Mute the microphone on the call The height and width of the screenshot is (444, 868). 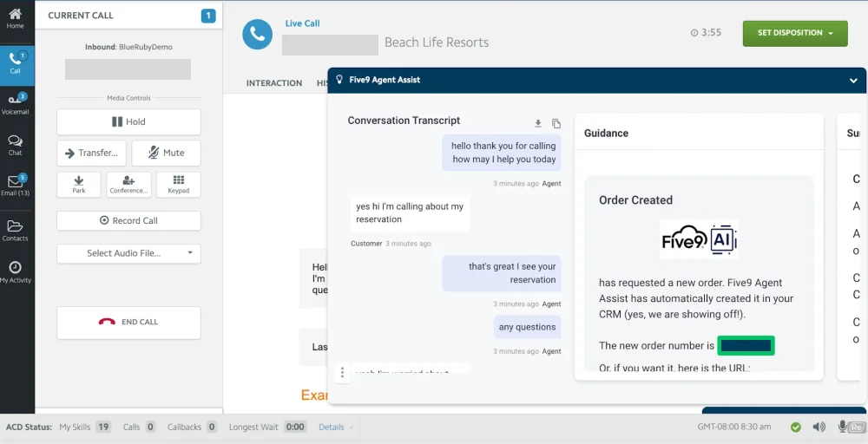pyautogui.click(x=166, y=153)
